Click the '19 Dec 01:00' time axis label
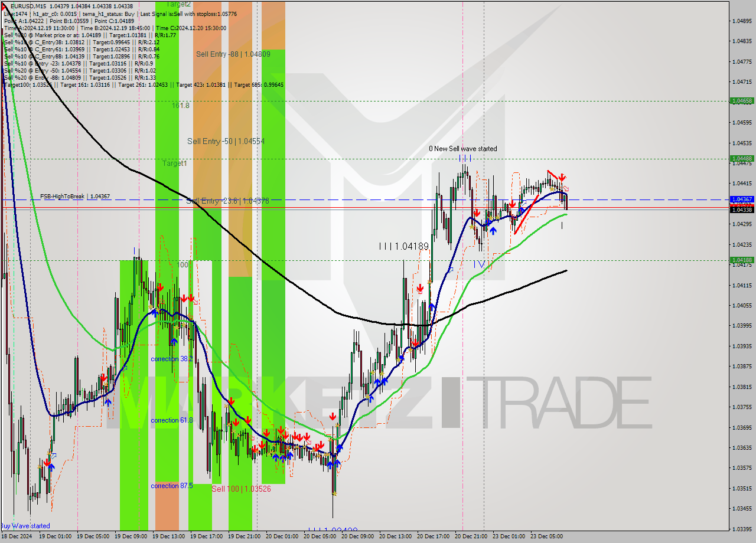 55,537
